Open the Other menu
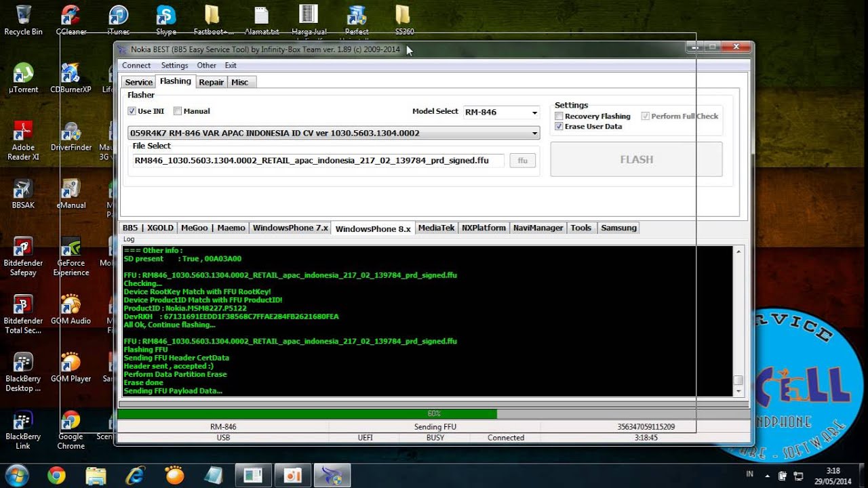This screenshot has width=868, height=488. 206,66
